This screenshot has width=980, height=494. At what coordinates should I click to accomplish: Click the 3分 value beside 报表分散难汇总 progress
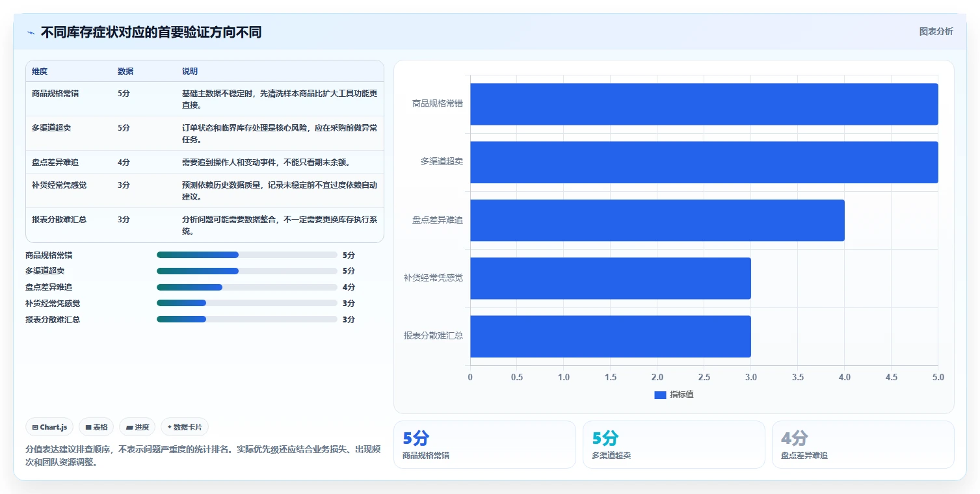coord(349,319)
